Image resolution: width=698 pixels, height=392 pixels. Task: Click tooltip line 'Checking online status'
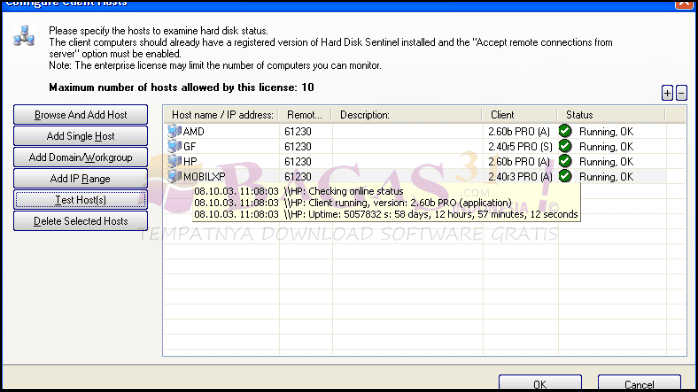coord(299,191)
